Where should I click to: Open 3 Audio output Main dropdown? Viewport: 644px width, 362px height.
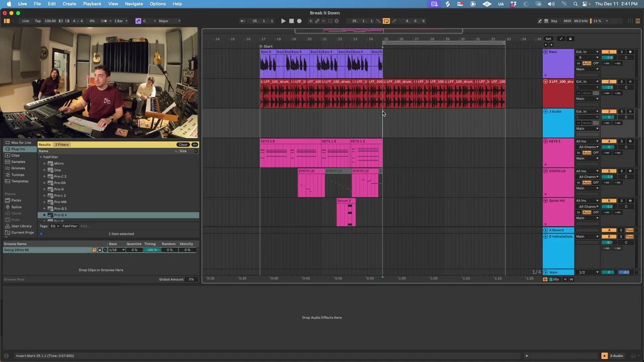[x=588, y=129]
